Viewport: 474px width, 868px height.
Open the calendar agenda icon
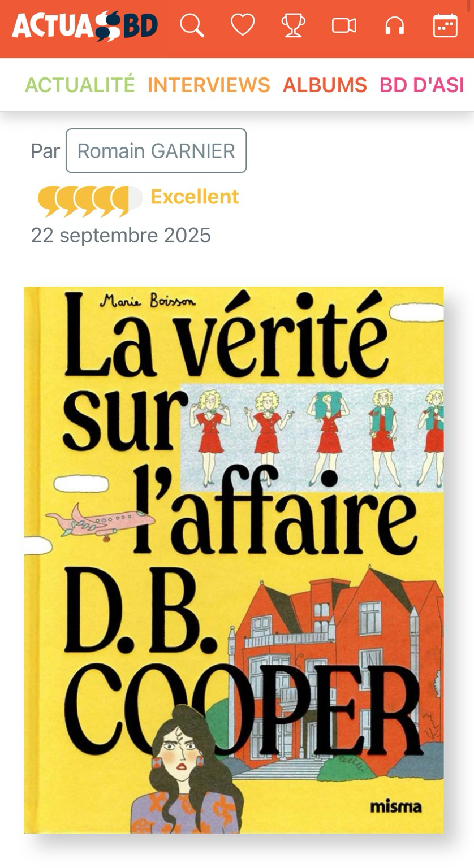click(445, 25)
